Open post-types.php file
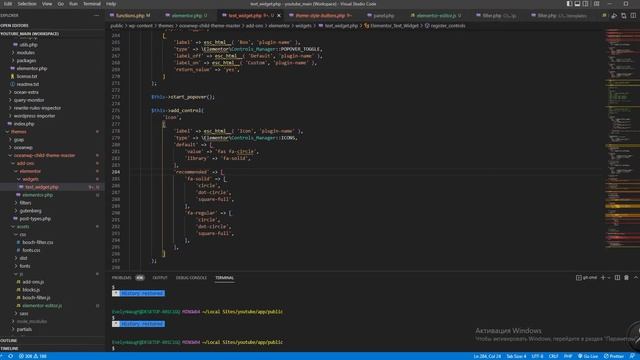This screenshot has height=360, width=640. click(x=35, y=219)
